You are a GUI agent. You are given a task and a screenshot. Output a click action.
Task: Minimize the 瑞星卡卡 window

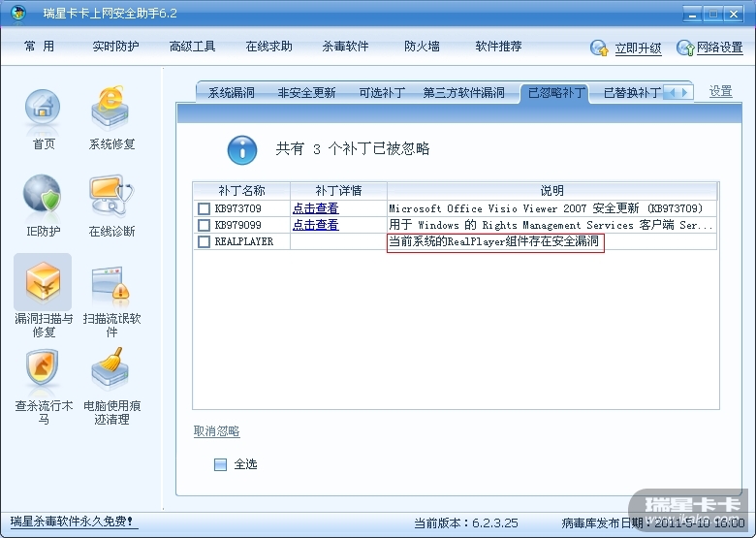coord(692,14)
